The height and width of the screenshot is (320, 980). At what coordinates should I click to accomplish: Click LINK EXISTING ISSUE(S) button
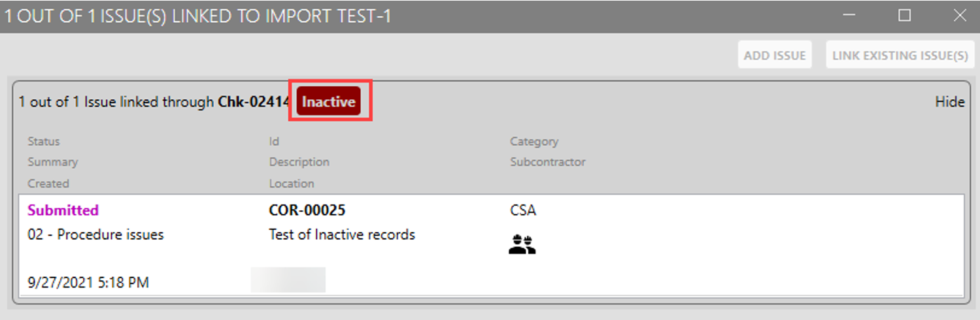click(900, 56)
